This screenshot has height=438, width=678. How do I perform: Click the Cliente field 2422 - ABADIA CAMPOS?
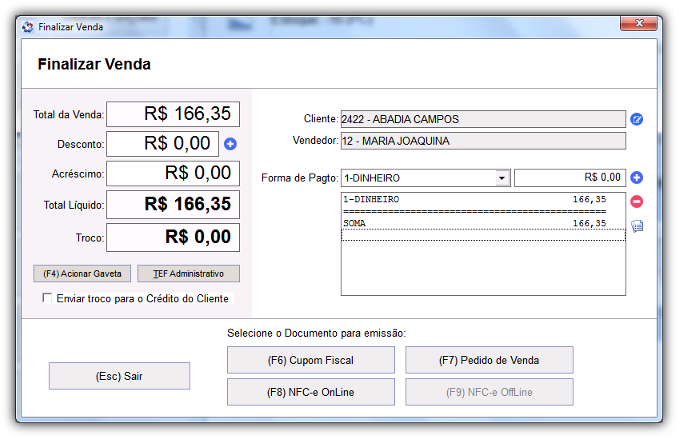483,119
